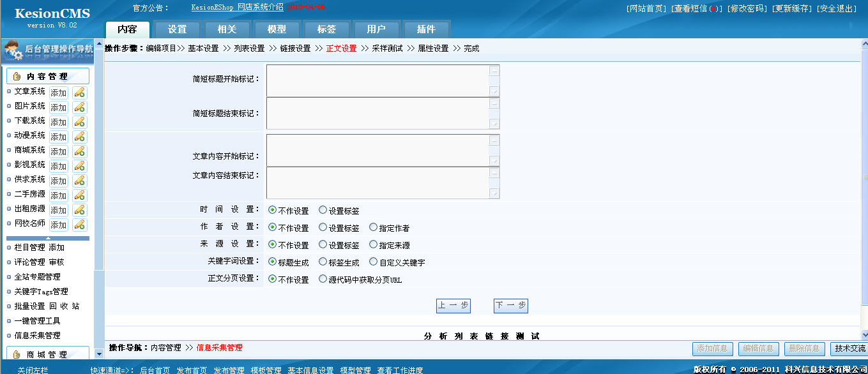Click into 文章内容结束标记 text area

(x=383, y=183)
